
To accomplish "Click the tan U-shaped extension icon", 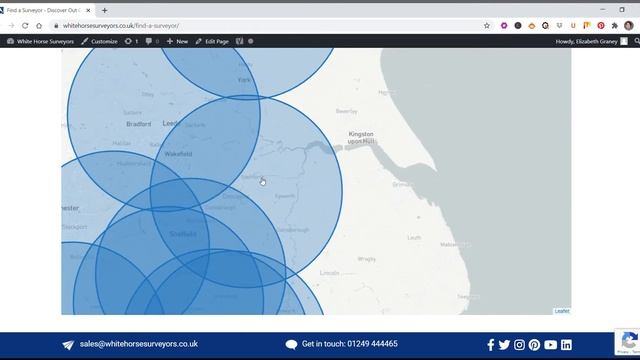I will click(573, 25).
